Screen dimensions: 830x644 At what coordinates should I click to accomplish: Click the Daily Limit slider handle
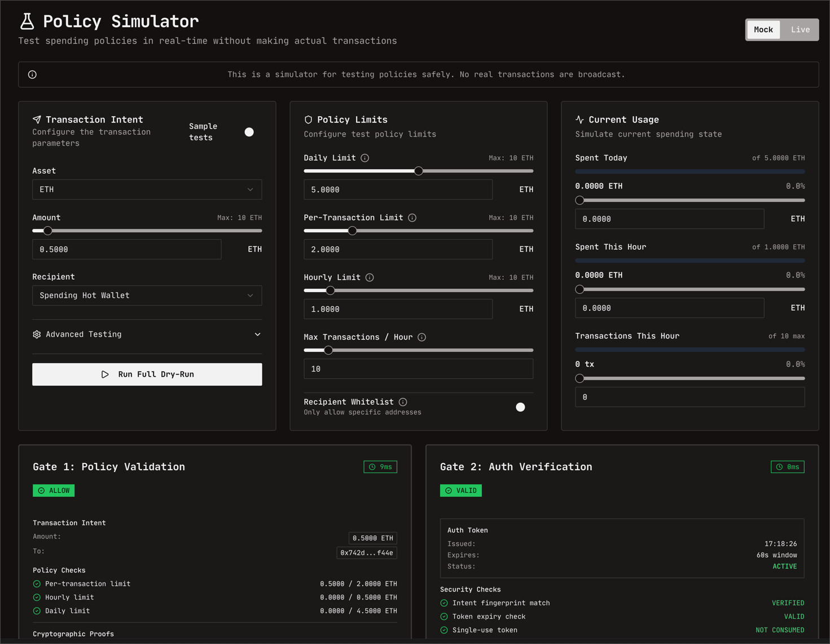pyautogui.click(x=419, y=171)
